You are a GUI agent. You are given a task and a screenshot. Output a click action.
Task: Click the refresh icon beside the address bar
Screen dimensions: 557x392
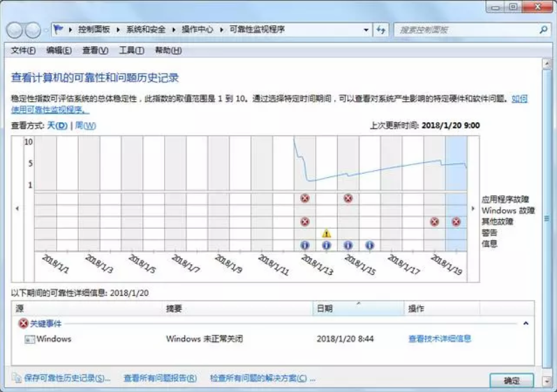[380, 30]
